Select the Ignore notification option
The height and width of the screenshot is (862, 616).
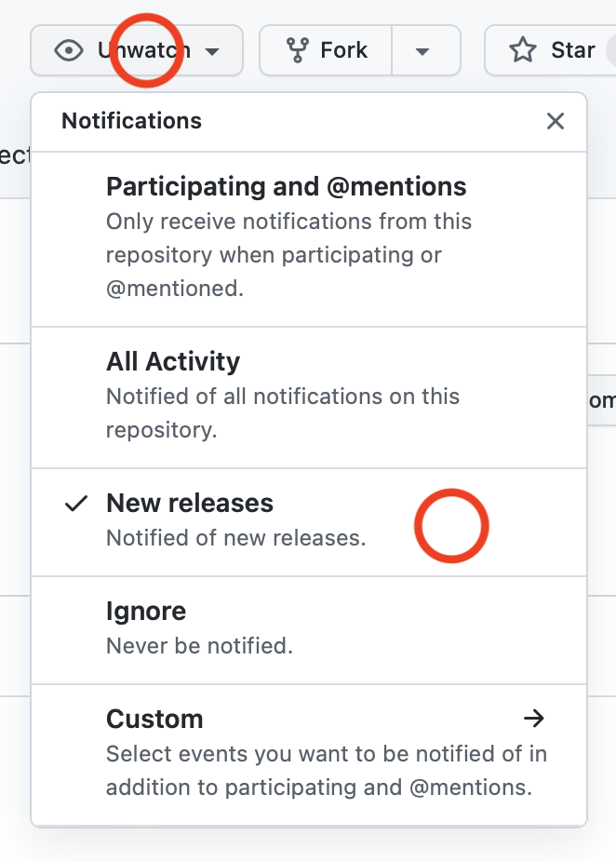click(x=146, y=612)
